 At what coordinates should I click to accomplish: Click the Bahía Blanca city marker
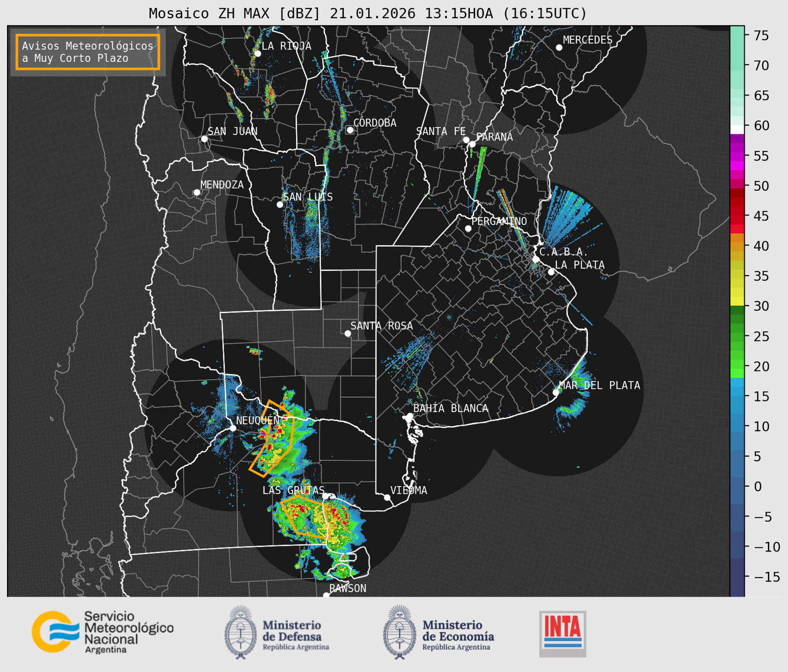tap(410, 416)
